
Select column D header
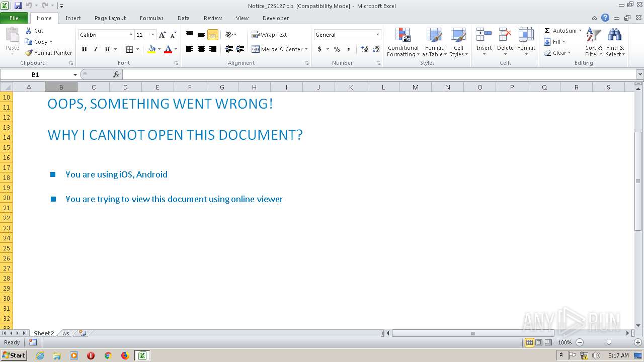125,87
